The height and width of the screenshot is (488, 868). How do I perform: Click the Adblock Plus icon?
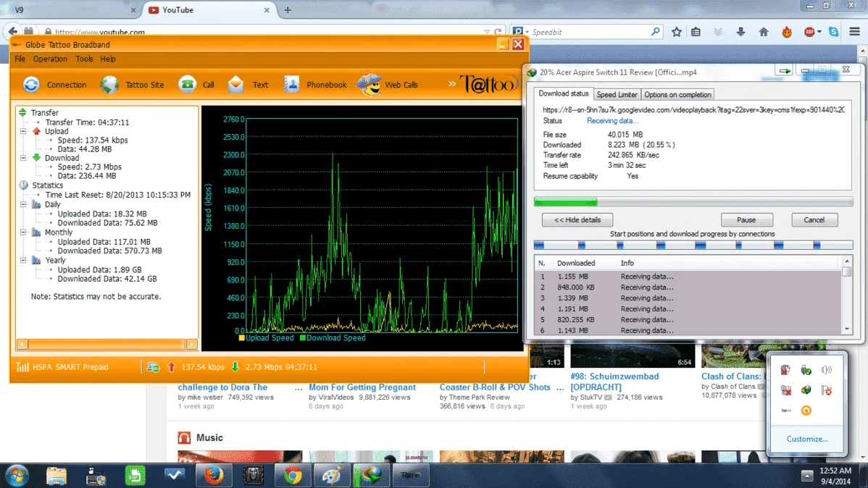click(x=809, y=32)
